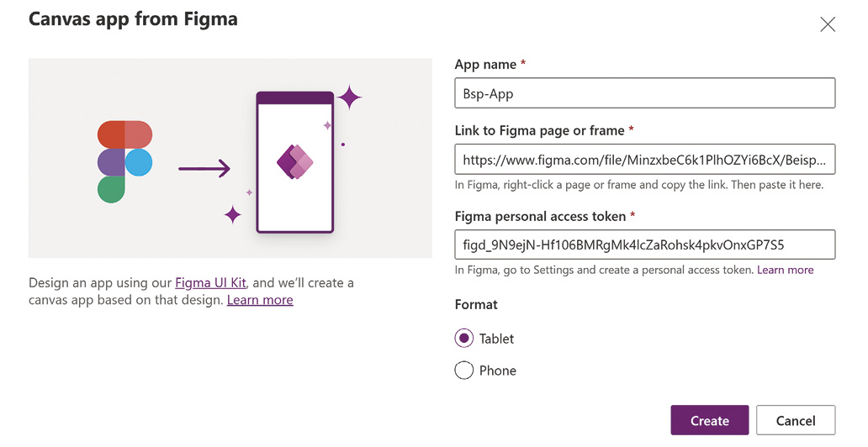
Task: Click the Figma personal access token field
Action: pyautogui.click(x=645, y=245)
